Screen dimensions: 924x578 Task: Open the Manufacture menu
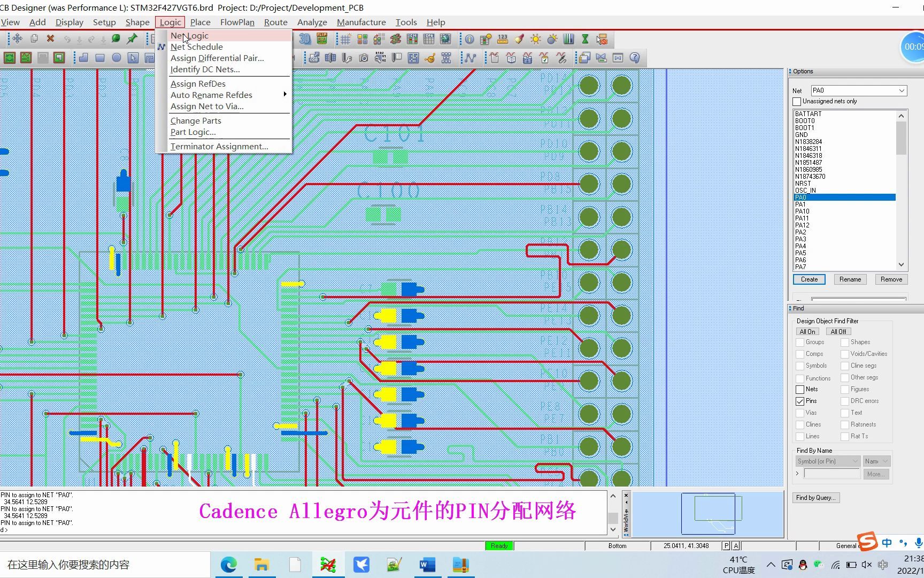361,22
